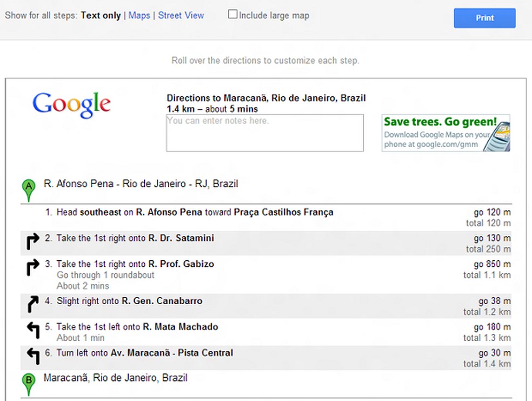532x401 pixels.
Task: Click turn-right arrow for R. Dr. Satamini step
Action: coord(33,242)
